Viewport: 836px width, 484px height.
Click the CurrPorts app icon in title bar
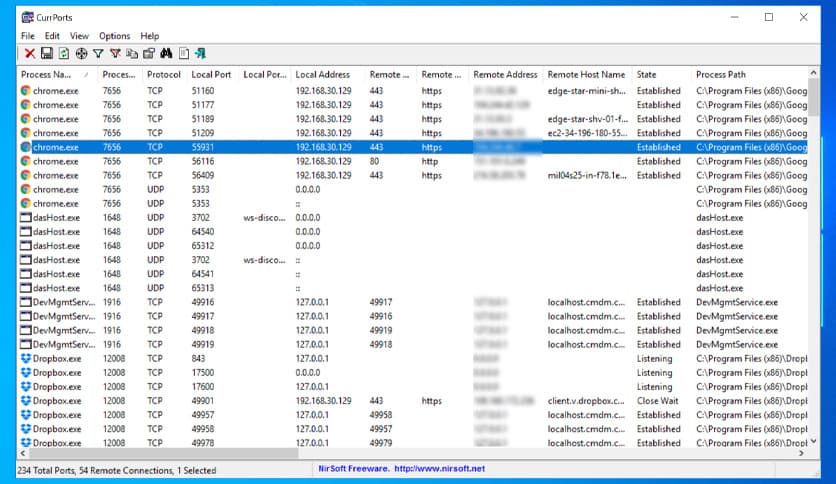tap(27, 18)
